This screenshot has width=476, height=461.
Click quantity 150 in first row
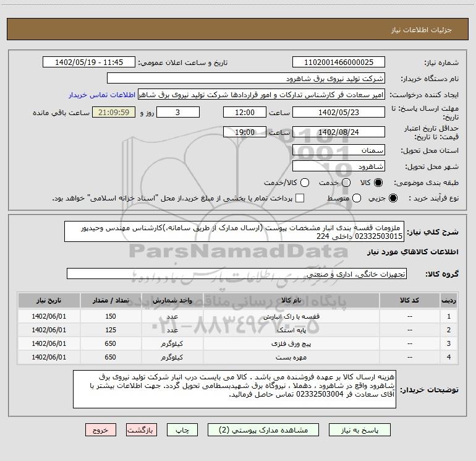click(111, 316)
